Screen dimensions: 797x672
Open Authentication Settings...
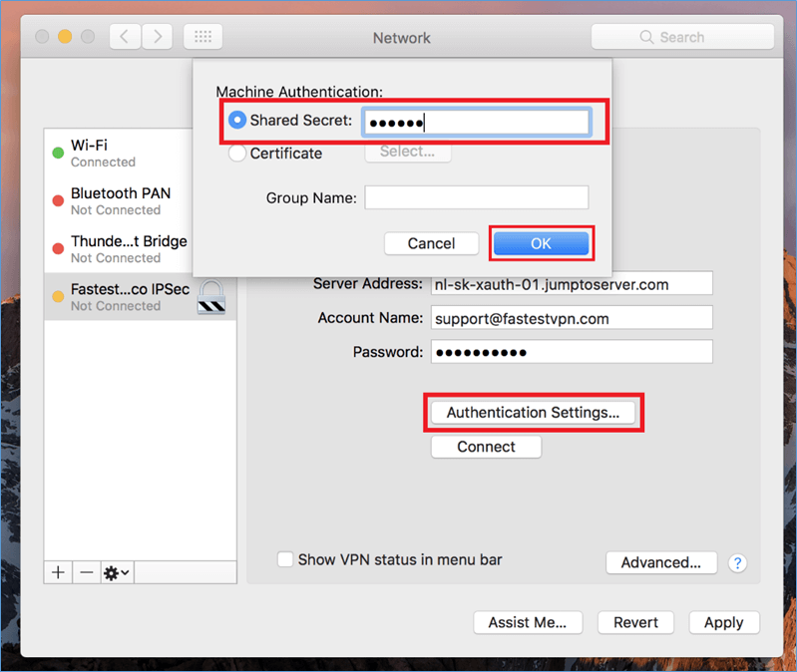pos(534,413)
